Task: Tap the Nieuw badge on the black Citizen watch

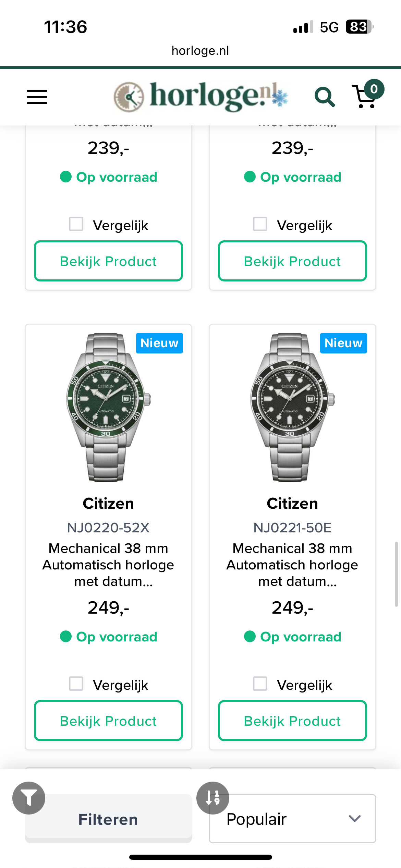Action: [x=343, y=343]
